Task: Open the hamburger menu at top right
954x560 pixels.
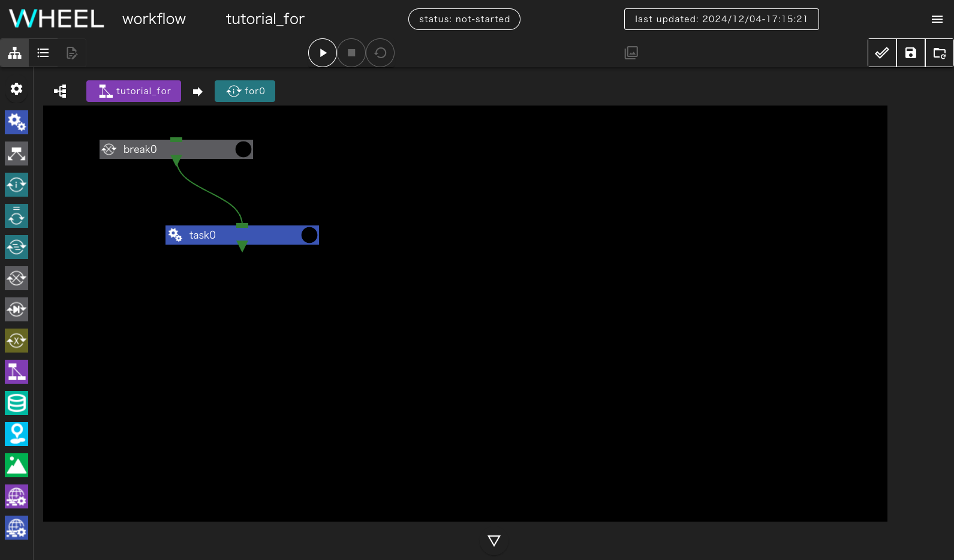Action: (937, 19)
